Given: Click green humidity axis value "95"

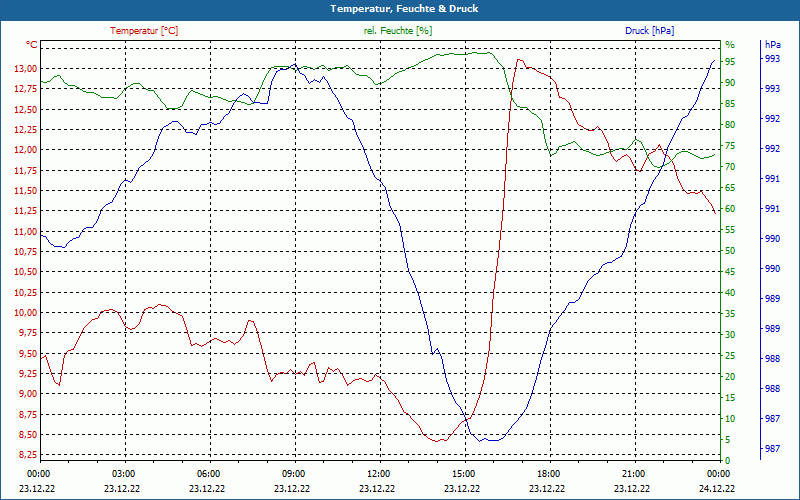Looking at the screenshot, I should pyautogui.click(x=730, y=62).
